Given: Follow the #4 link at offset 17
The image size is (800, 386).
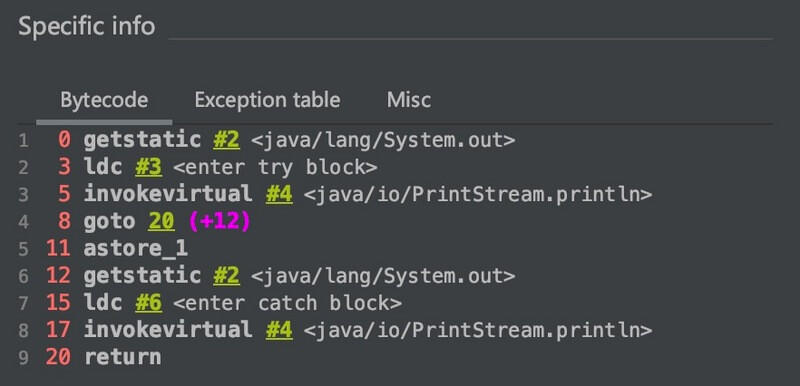Looking at the screenshot, I should pos(279,330).
